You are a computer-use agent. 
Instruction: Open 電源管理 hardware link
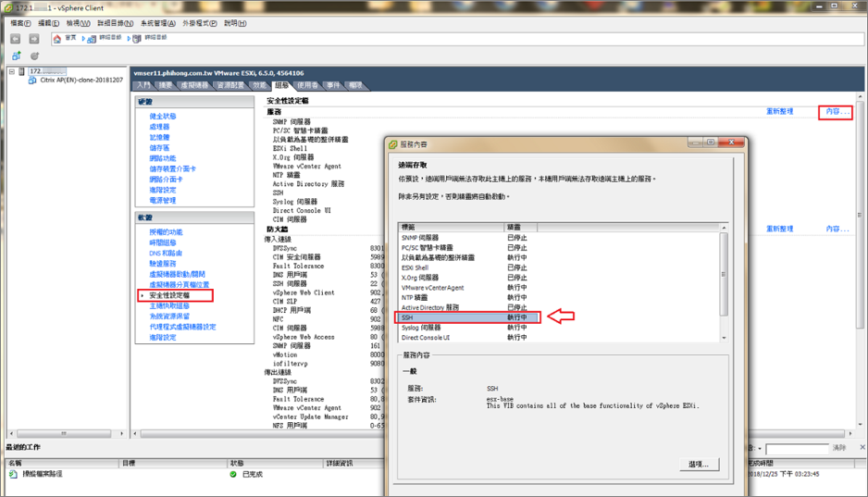pos(163,200)
